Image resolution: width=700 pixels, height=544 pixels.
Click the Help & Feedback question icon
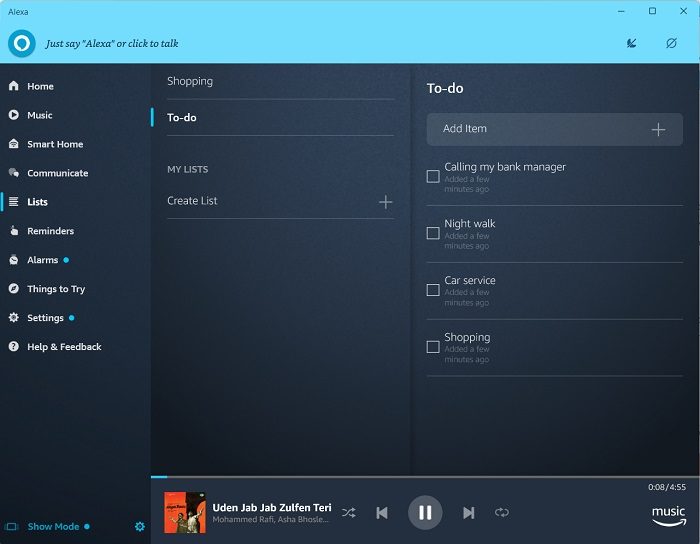[14, 346]
